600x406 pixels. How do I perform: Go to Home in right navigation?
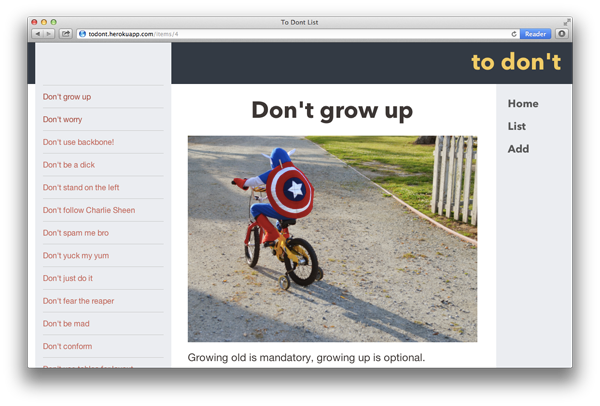(x=523, y=104)
